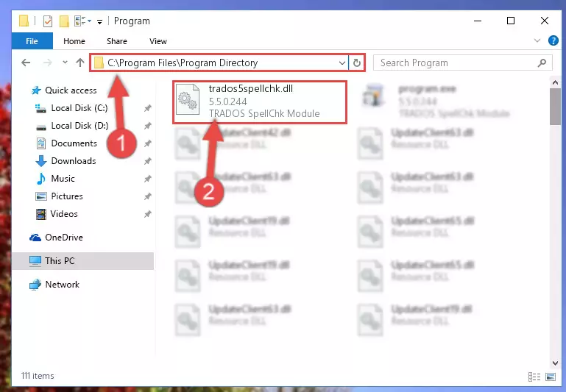
Task: Open Pictures in the sidebar
Action: point(59,196)
